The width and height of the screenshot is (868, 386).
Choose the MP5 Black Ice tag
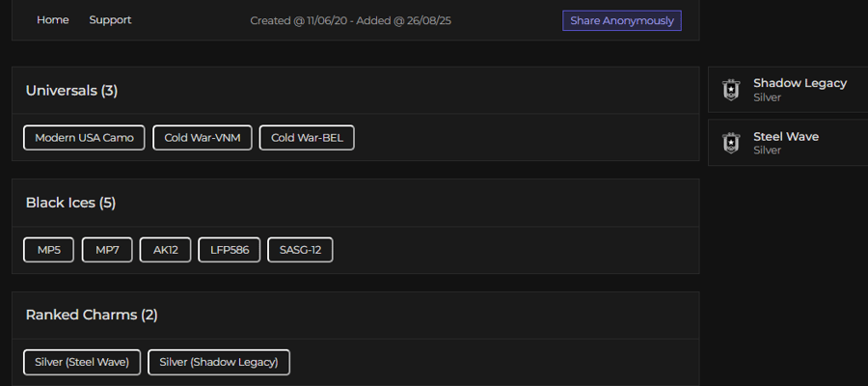pos(49,250)
